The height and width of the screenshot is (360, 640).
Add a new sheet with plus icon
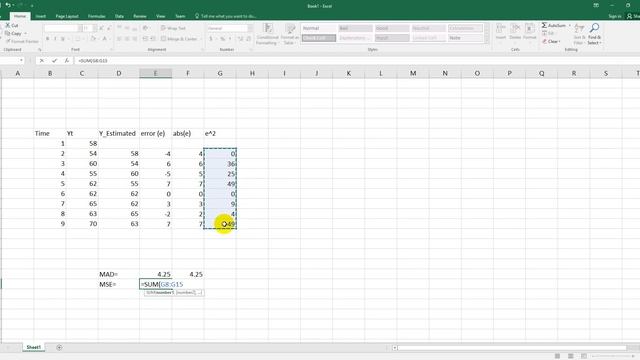59,347
